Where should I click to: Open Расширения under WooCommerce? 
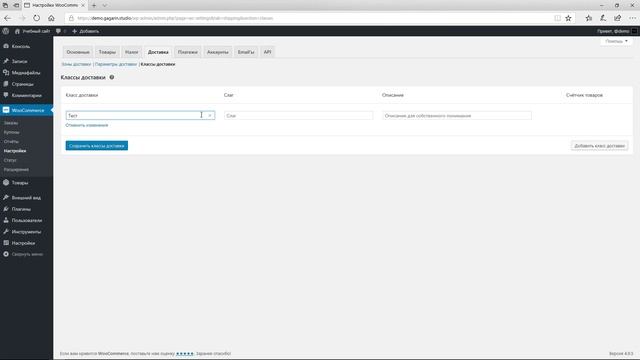tap(16, 170)
